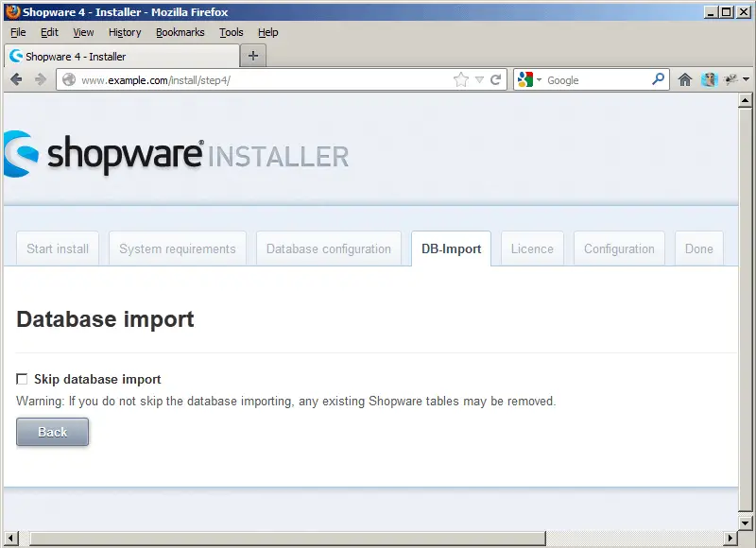Expand the search engine selector arrow
This screenshot has height=548, width=756.
tap(539, 79)
